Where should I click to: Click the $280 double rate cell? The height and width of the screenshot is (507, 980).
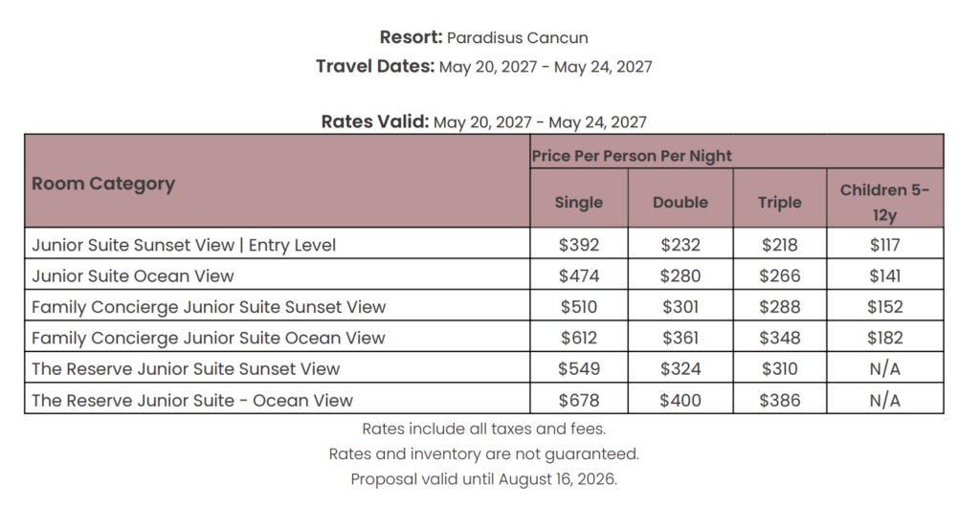click(680, 275)
